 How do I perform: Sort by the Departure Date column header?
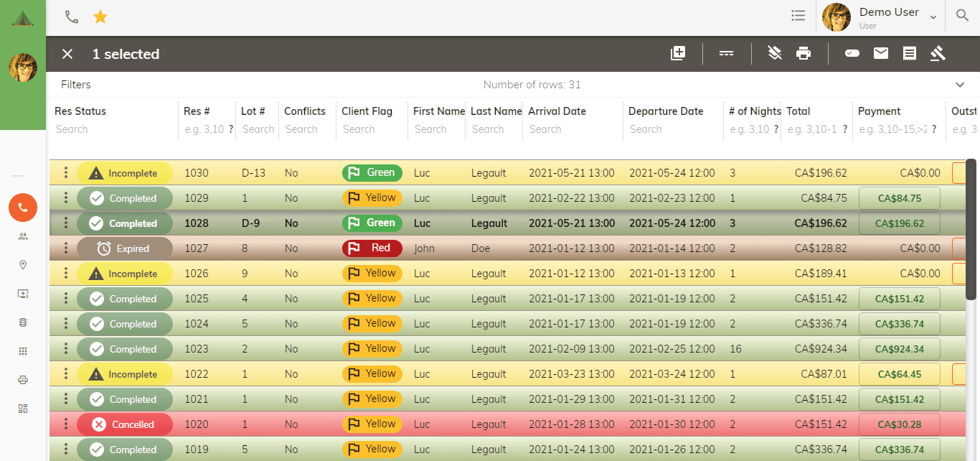pos(666,111)
